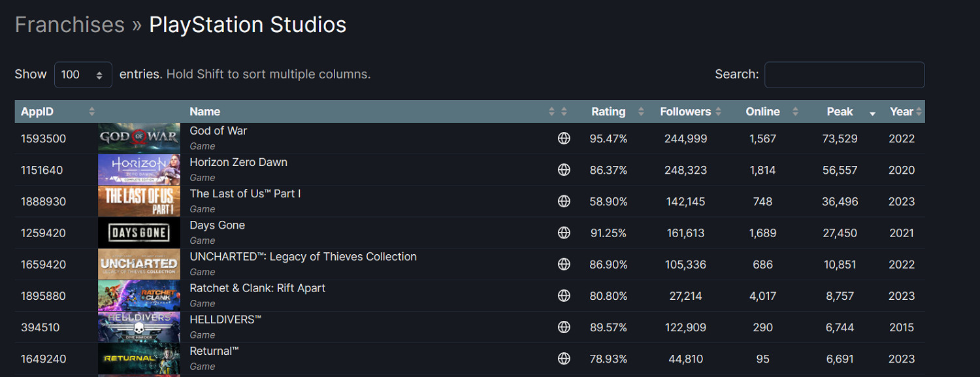This screenshot has height=377, width=980.
Task: Sort by the Name column header
Action: [x=205, y=112]
